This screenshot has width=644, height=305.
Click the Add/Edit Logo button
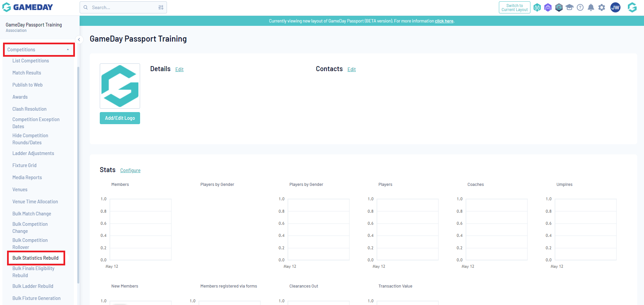(x=120, y=118)
